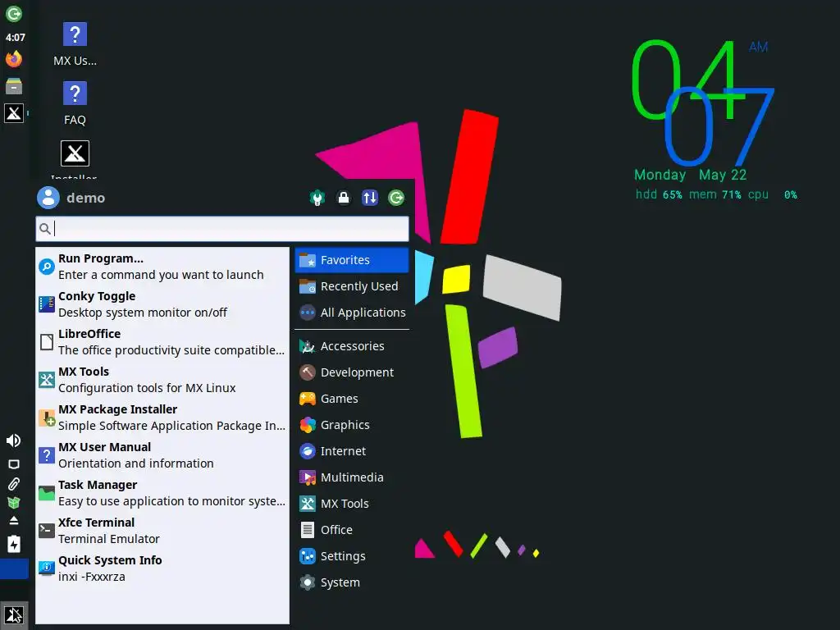Launch MX Package Installer
Screen dimensions: 840x630
162,418
